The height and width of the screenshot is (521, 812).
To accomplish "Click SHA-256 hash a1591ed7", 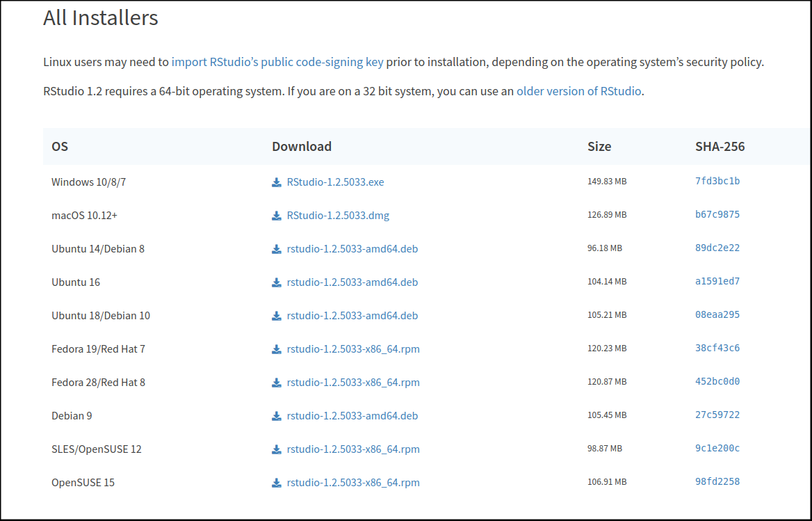I will tap(717, 282).
